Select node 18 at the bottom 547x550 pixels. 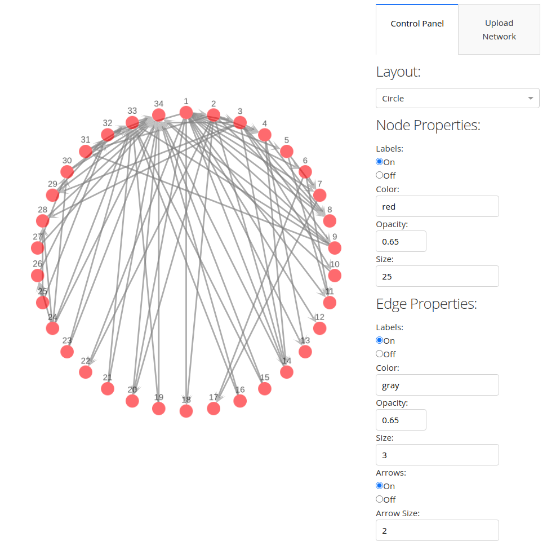coord(186,411)
